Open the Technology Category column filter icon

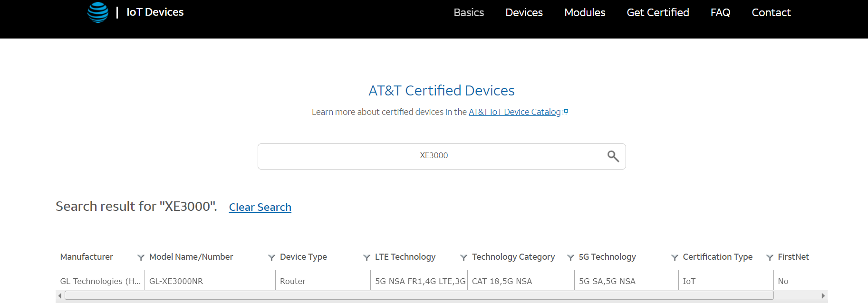[x=570, y=257]
